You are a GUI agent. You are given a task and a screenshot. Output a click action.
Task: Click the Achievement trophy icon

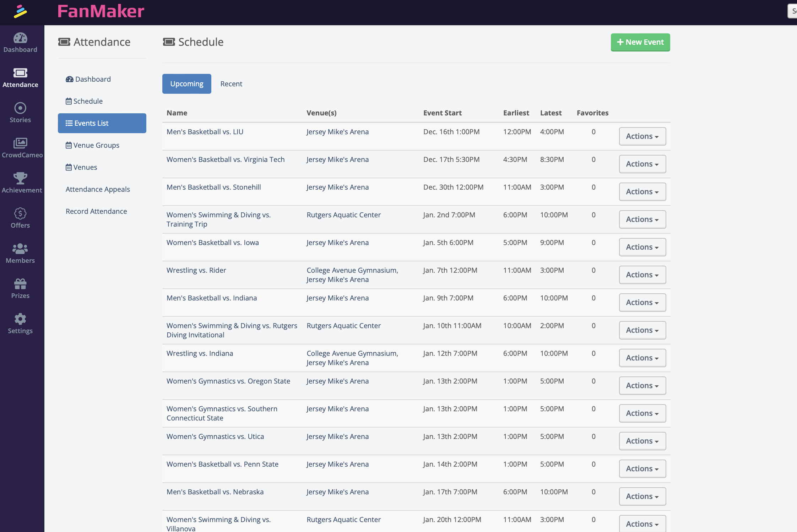[x=20, y=178]
